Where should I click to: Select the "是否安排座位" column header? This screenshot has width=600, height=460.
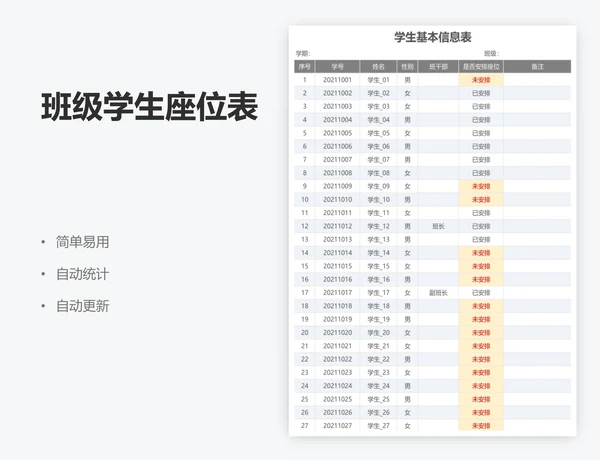pyautogui.click(x=481, y=67)
